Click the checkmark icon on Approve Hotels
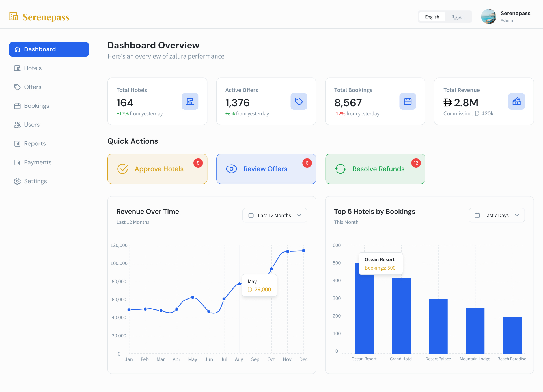The image size is (543, 392). [122, 169]
